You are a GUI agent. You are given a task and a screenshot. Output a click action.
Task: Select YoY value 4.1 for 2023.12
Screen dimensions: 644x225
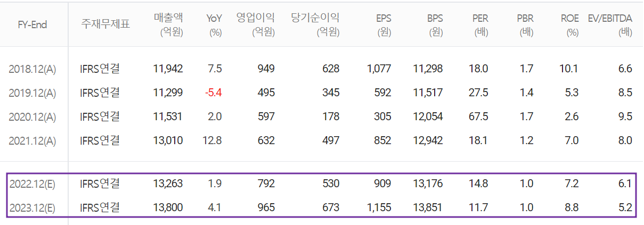point(215,207)
